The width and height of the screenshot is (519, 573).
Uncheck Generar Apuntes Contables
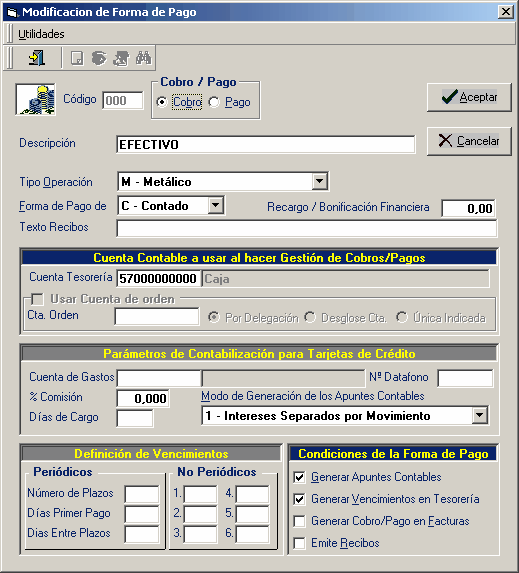click(299, 477)
